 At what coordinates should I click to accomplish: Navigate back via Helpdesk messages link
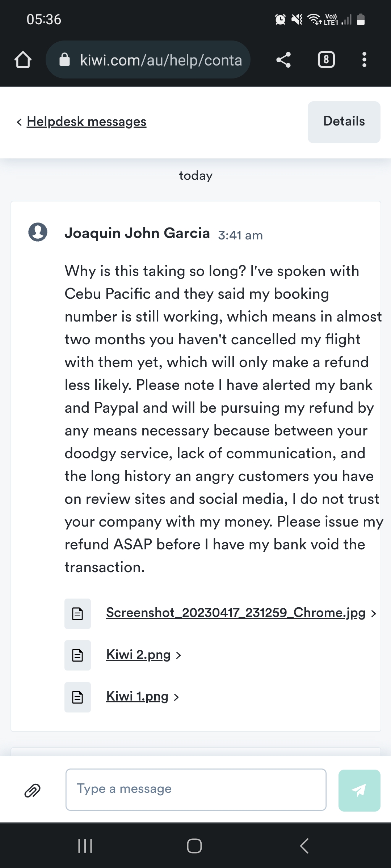[86, 122]
